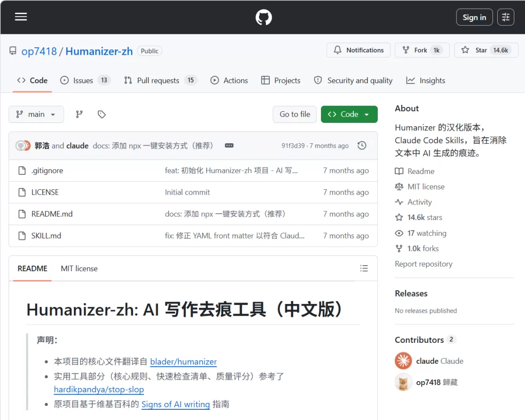Open the .gitignore file

(47, 170)
